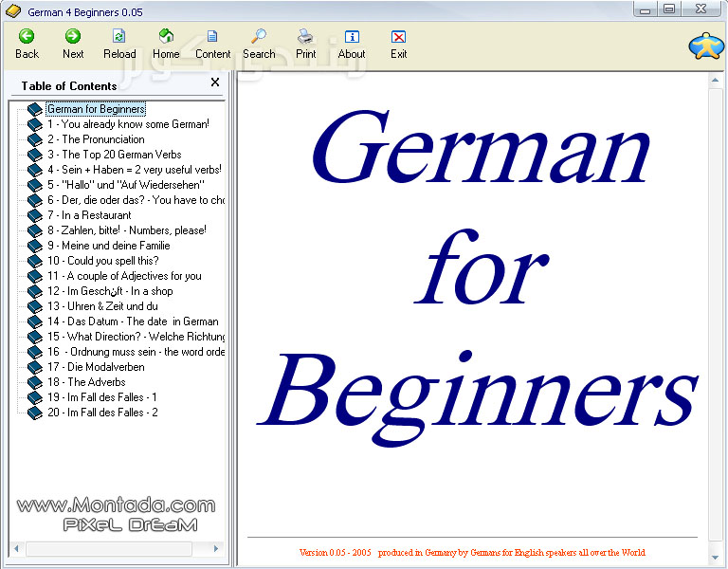The image size is (728, 569).
Task: Open chapter 3 - The Top 20 German Verbs
Action: (x=114, y=155)
